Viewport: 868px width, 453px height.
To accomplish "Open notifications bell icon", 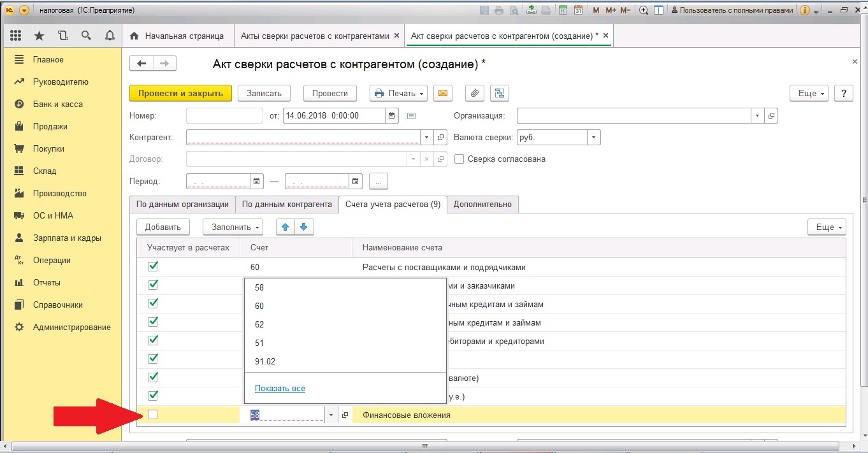I will (x=110, y=36).
